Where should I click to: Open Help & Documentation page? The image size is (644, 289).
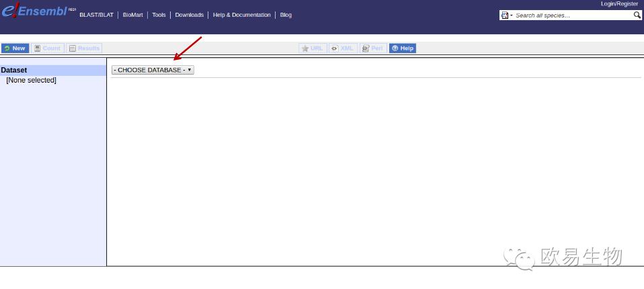[241, 15]
